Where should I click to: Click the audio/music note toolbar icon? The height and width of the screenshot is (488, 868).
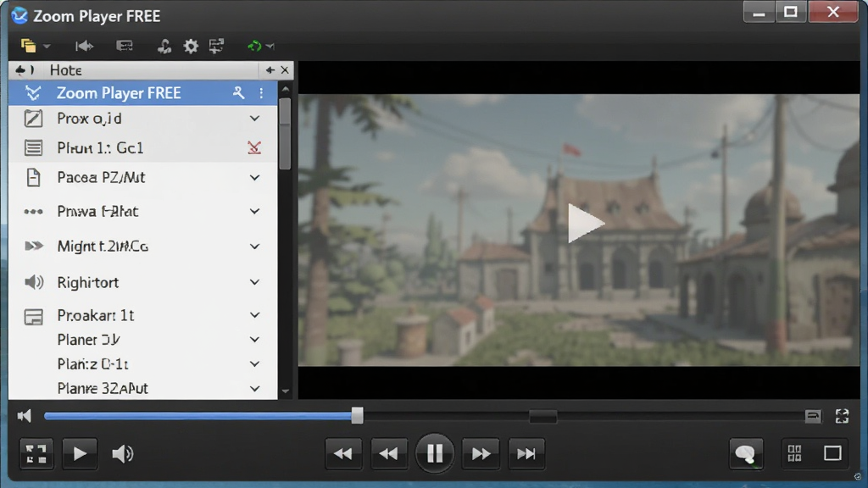point(164,46)
